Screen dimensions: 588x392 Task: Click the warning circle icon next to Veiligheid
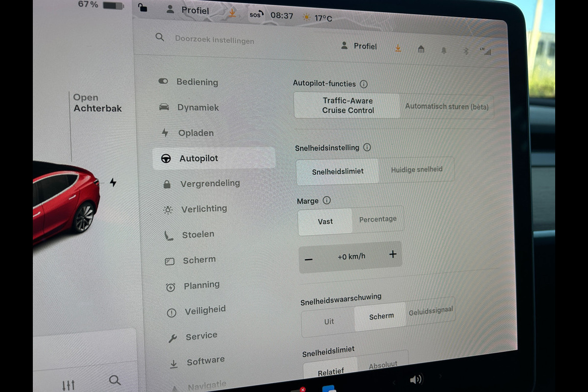coord(171,313)
